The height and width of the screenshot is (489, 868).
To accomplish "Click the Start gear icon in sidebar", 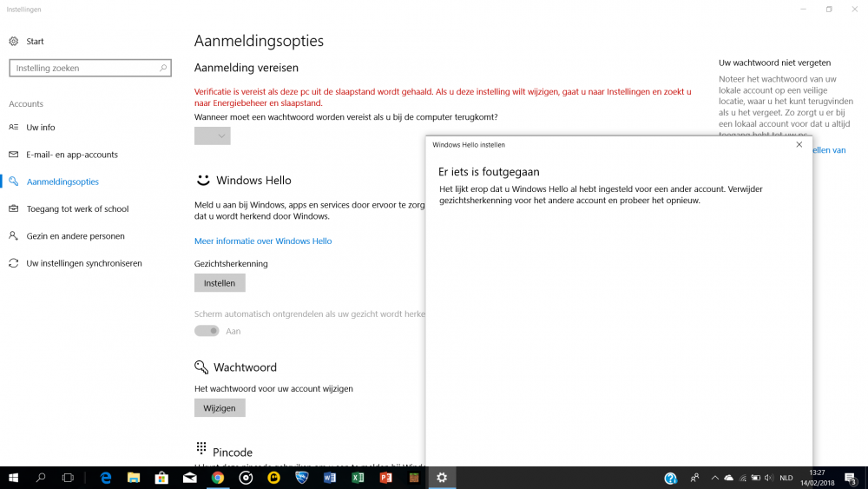I will [x=14, y=41].
